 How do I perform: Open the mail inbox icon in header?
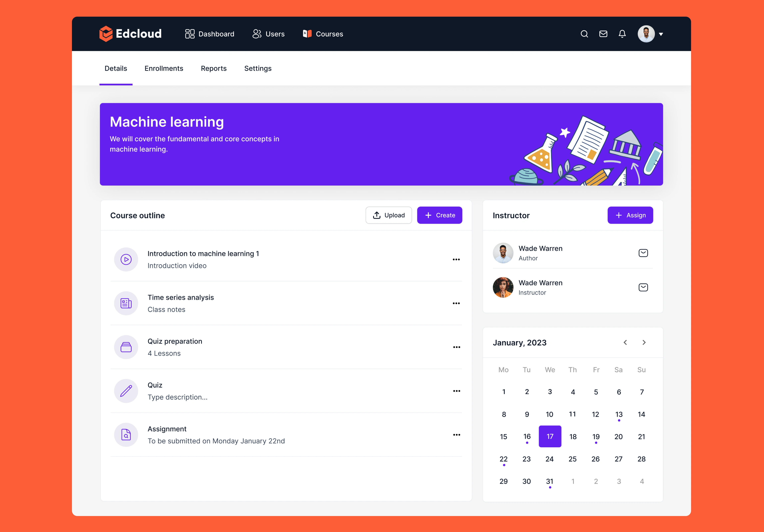coord(603,34)
